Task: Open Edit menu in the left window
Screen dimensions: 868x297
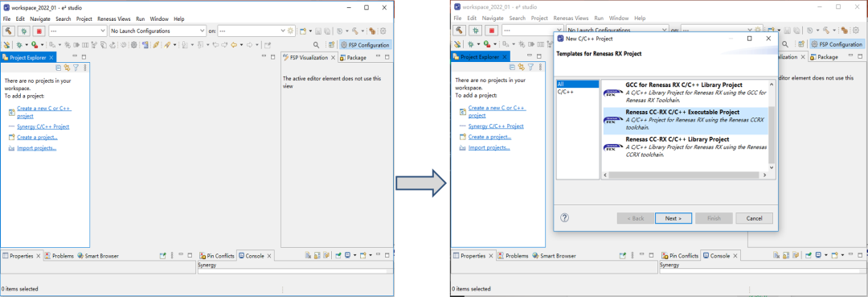Action: 20,19
